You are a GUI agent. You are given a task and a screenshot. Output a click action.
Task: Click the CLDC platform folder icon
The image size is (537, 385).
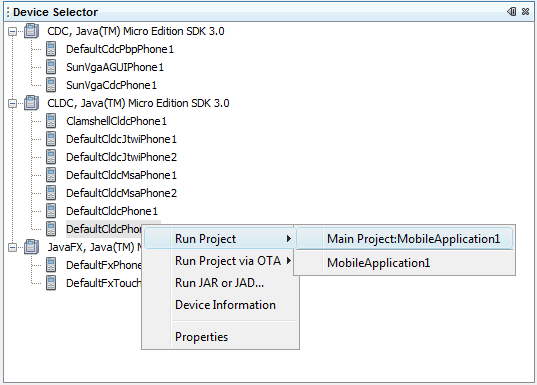32,103
